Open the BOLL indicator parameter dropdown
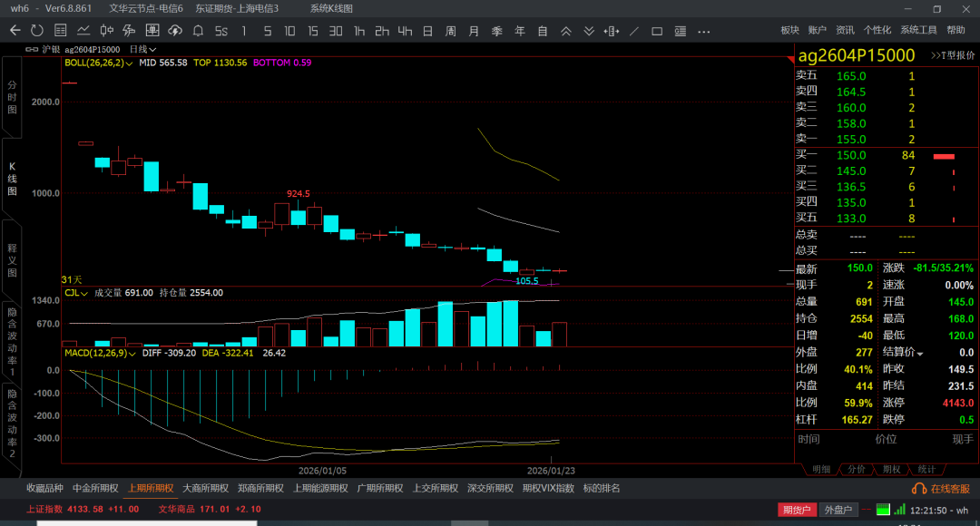This screenshot has height=526, width=980. (x=129, y=63)
